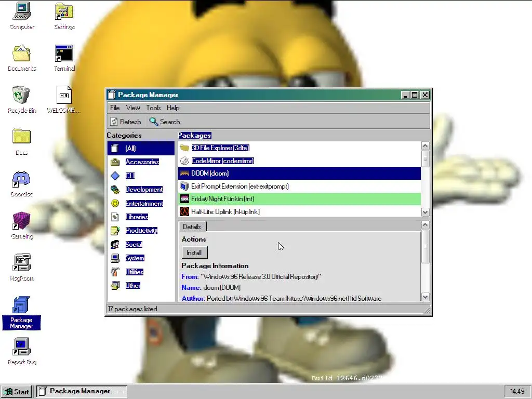532x399 pixels.
Task: Open the View menu
Action: click(133, 108)
